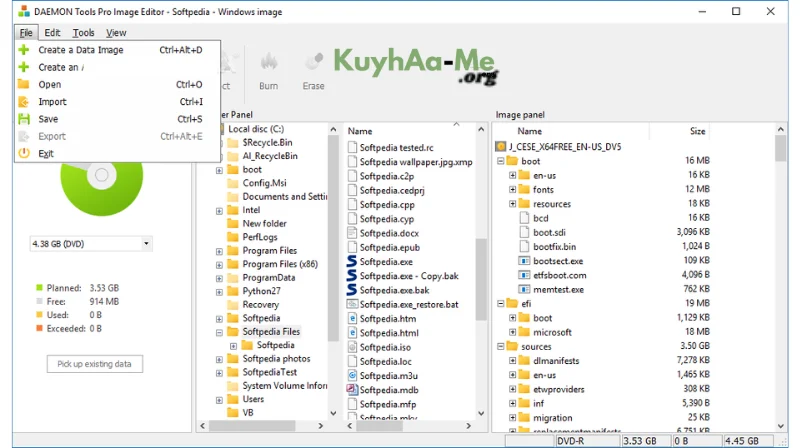
Task: Click the Softpedia.exe S icon
Action: 352,261
